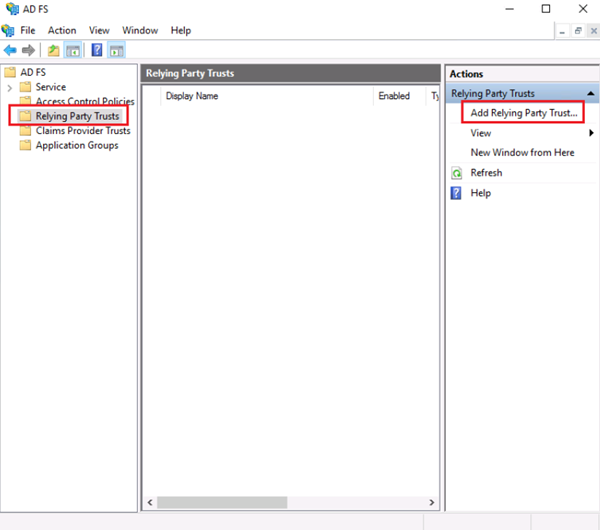Toggle Show/Hide Action Pane toolbar icon

coord(116,50)
